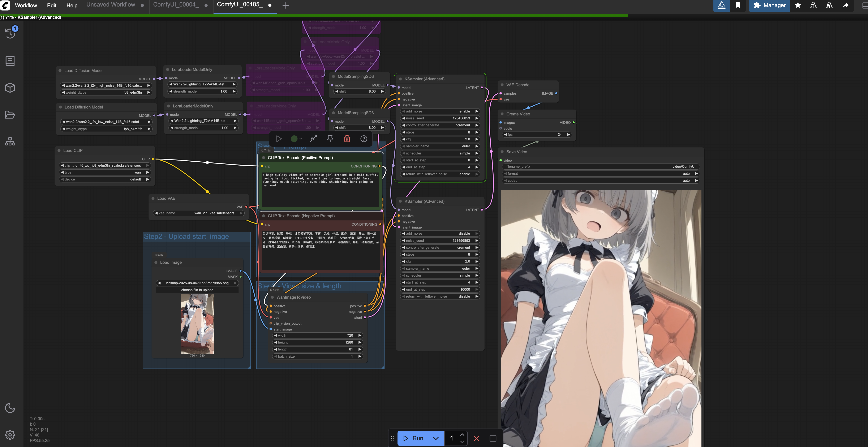Click the outlined vacuum unload-models icon
Image resolution: width=868 pixels, height=447 pixels.
coord(814,5)
